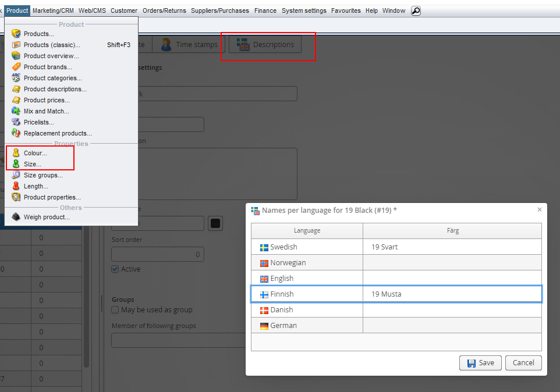This screenshot has width=560, height=392.
Task: Click the black colour swatch
Action: coord(215,223)
